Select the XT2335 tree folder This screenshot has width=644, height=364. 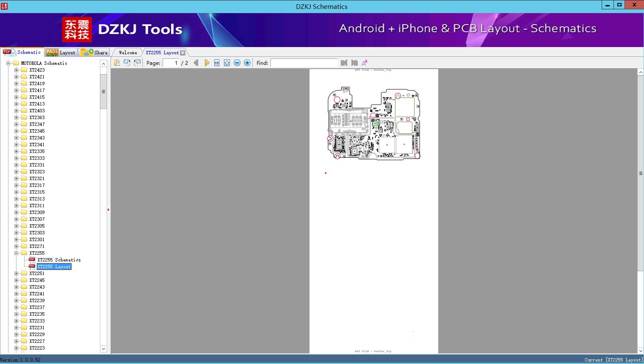[x=37, y=151]
